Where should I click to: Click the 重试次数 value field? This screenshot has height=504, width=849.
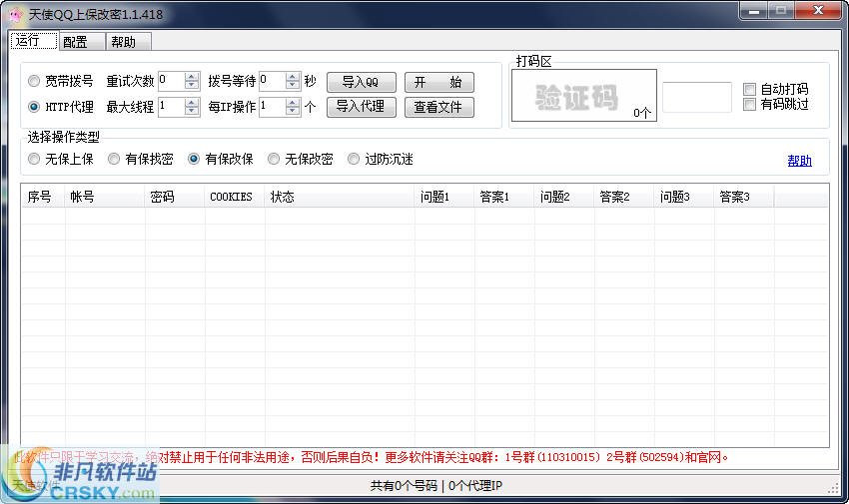coord(171,81)
